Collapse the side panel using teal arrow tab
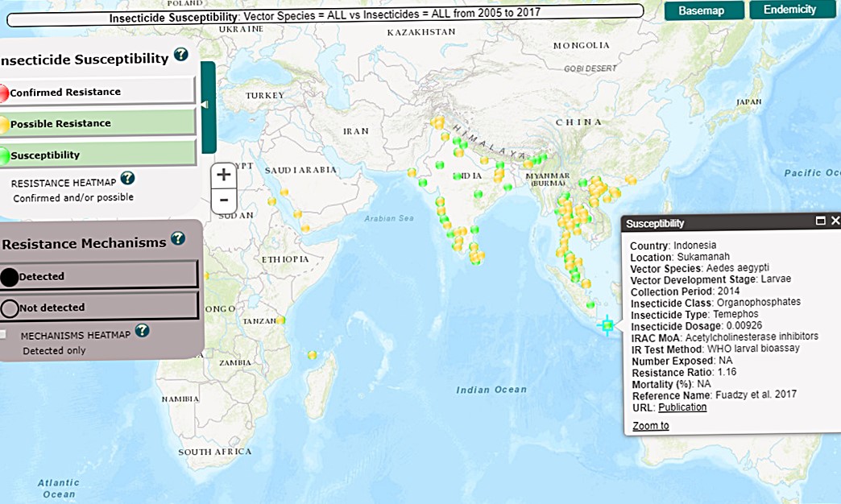841x504 pixels. pos(208,107)
